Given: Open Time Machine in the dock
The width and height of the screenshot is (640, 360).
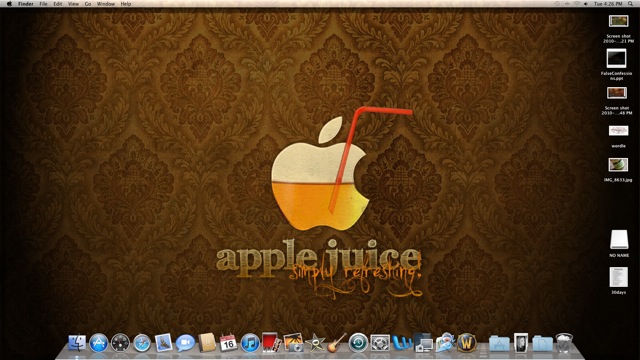Looking at the screenshot, I should click(x=358, y=343).
